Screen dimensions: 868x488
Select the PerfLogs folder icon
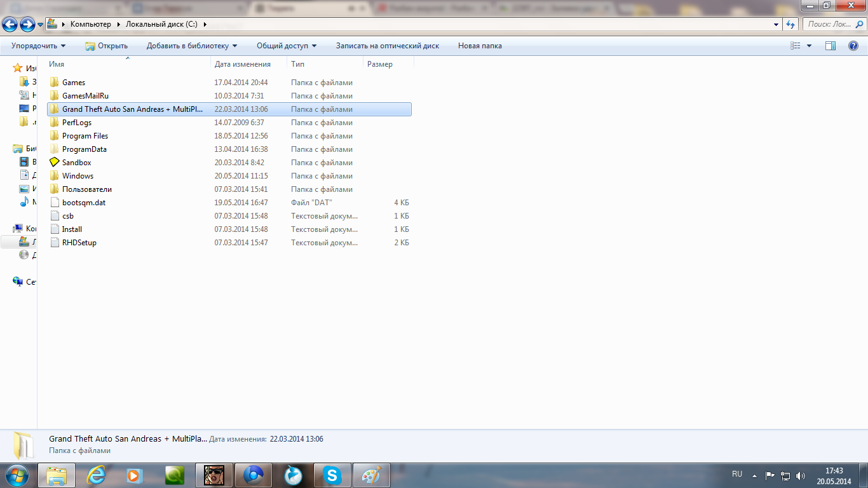[x=54, y=123]
